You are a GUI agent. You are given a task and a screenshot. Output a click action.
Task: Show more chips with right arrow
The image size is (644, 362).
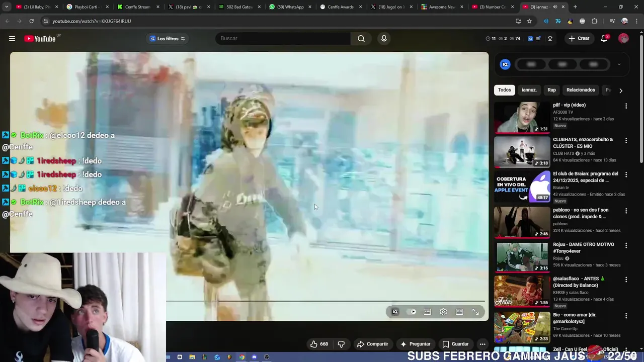point(621,90)
